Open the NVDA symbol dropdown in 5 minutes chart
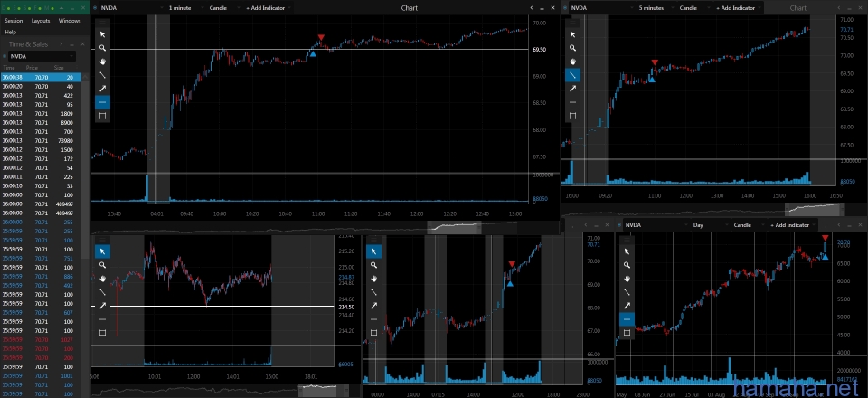The image size is (868, 398). [602, 8]
